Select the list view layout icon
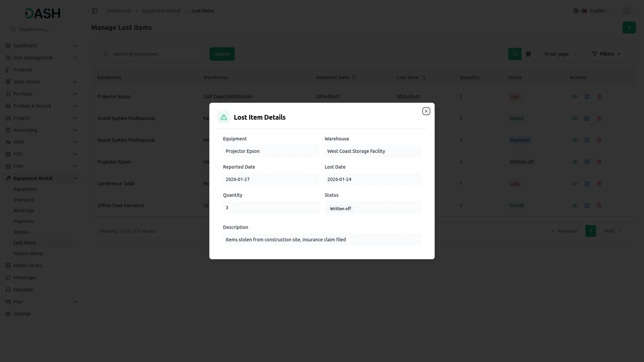The width and height of the screenshot is (644, 362). [x=515, y=54]
